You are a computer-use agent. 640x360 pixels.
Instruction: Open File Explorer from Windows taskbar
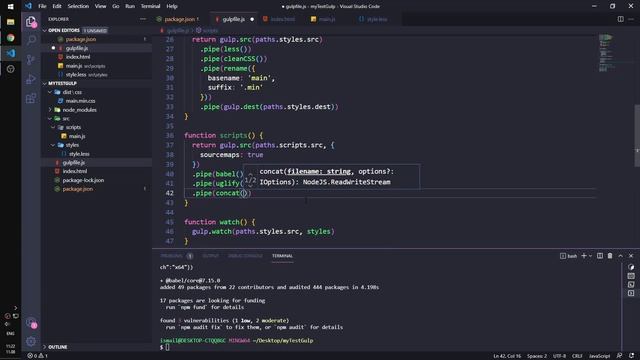click(x=11, y=22)
